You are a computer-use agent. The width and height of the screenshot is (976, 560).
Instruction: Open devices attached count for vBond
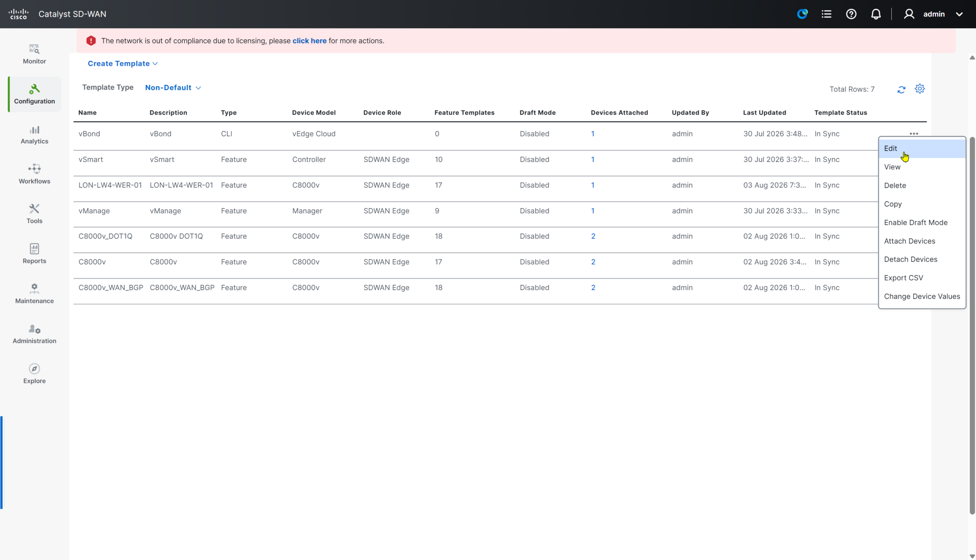pos(593,134)
